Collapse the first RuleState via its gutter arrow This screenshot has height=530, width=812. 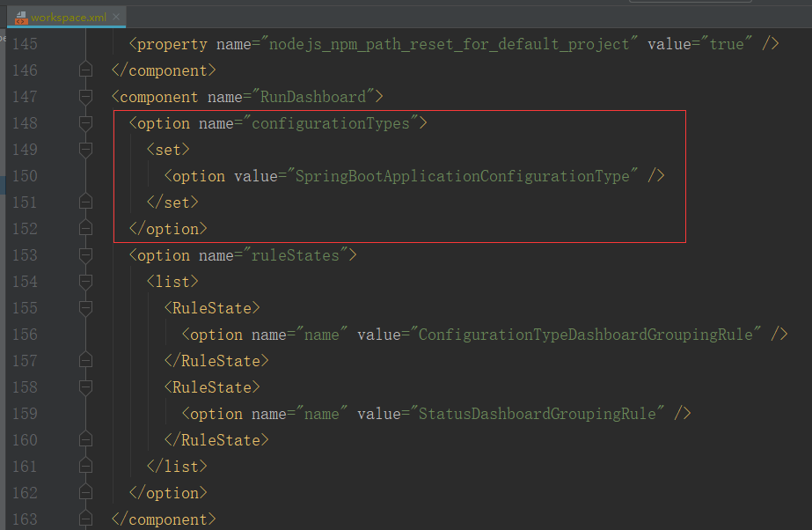[x=85, y=307]
